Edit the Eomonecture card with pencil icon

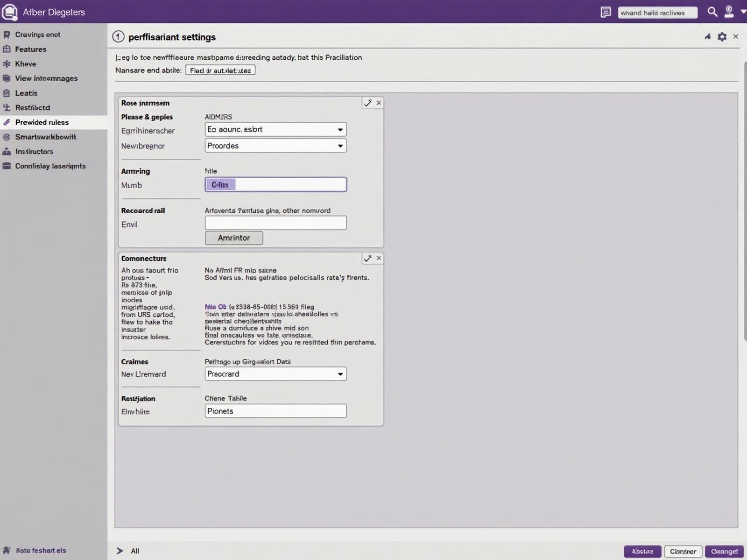368,258
